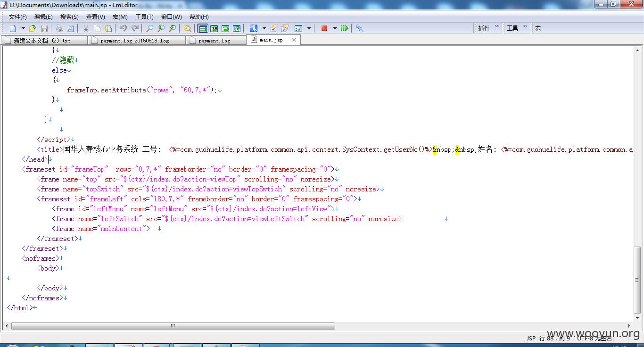The image size is (644, 347).
Task: Toggle Wrap by Window icon
Action: point(225,28)
